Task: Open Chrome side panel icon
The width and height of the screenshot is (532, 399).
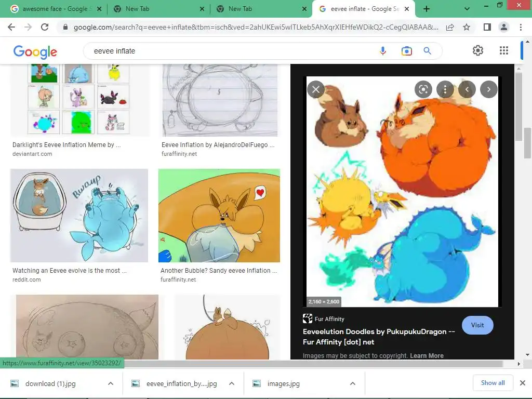Action: coord(487,27)
